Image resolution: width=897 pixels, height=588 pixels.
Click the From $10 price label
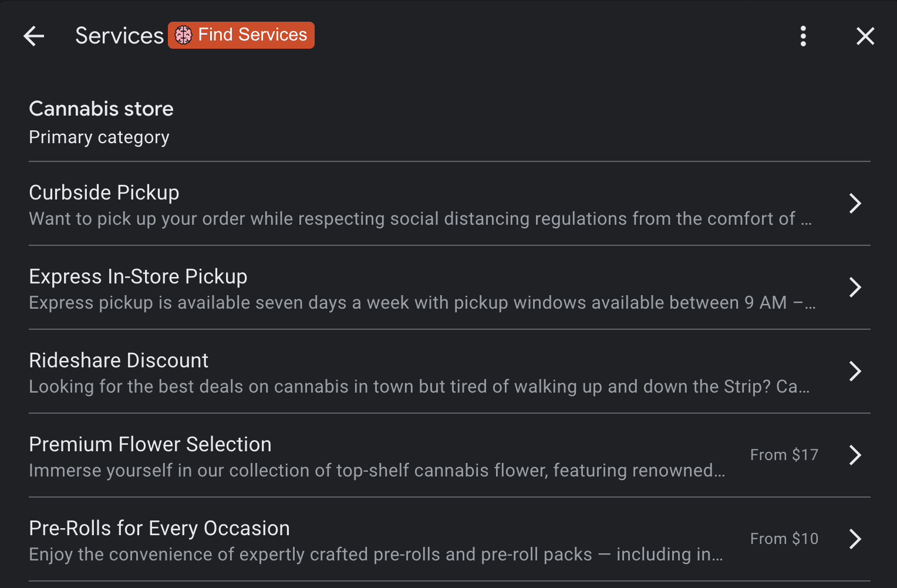point(784,539)
